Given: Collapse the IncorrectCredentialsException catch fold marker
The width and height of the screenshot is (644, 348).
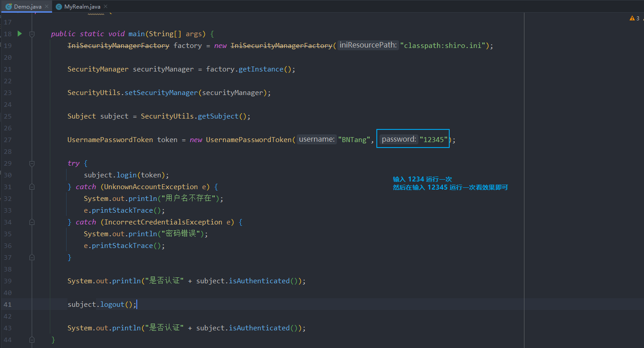Looking at the screenshot, I should point(32,222).
